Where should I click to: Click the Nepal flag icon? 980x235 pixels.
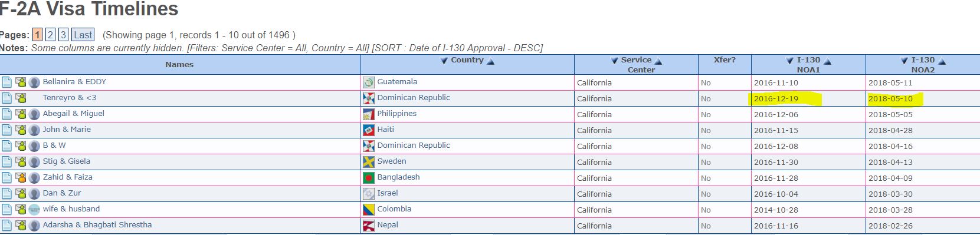[369, 226]
